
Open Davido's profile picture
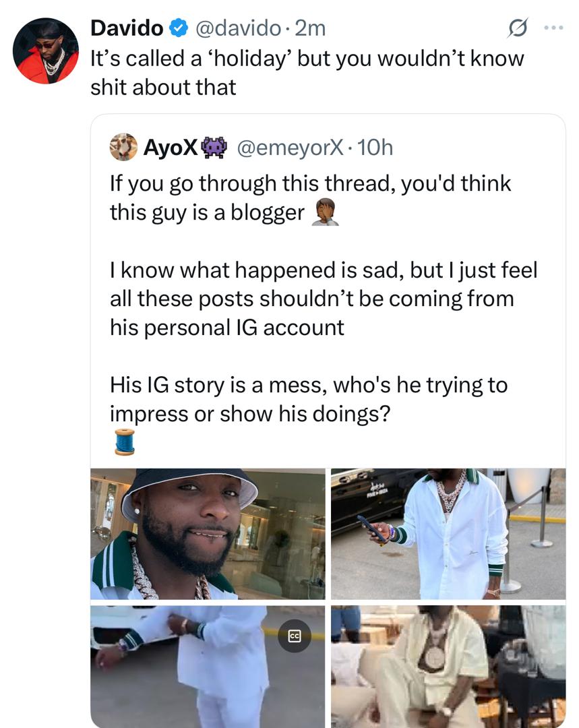(x=47, y=52)
